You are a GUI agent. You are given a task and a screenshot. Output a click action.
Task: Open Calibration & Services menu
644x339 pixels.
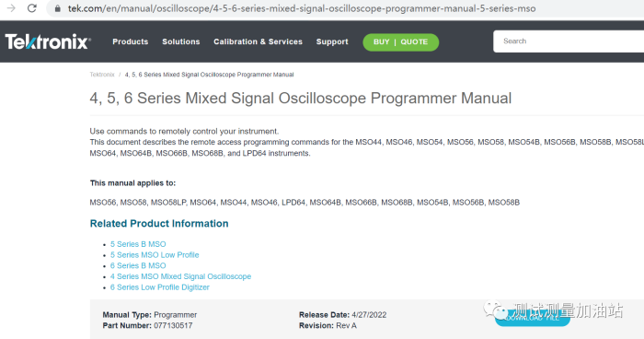click(x=258, y=41)
